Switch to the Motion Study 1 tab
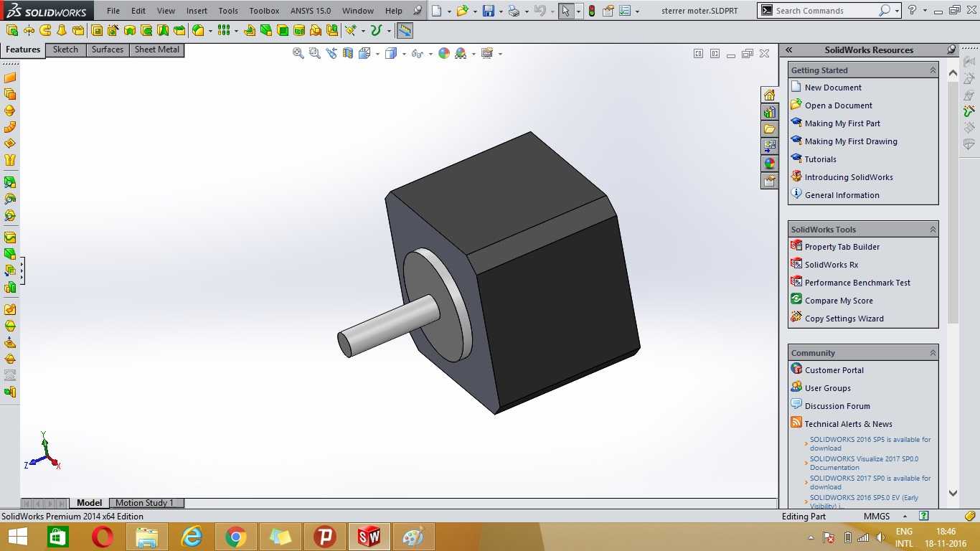The width and height of the screenshot is (980, 551). [145, 503]
